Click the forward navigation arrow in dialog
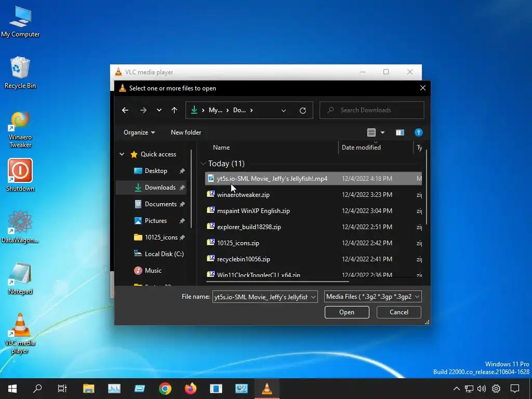Viewport: 532px width, 399px height. point(143,110)
